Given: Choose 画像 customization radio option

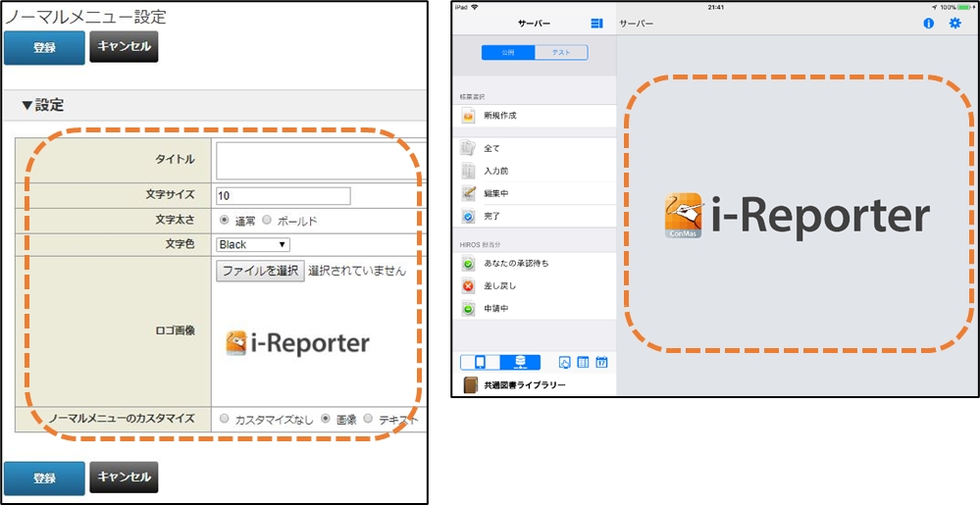Looking at the screenshot, I should pos(325,419).
